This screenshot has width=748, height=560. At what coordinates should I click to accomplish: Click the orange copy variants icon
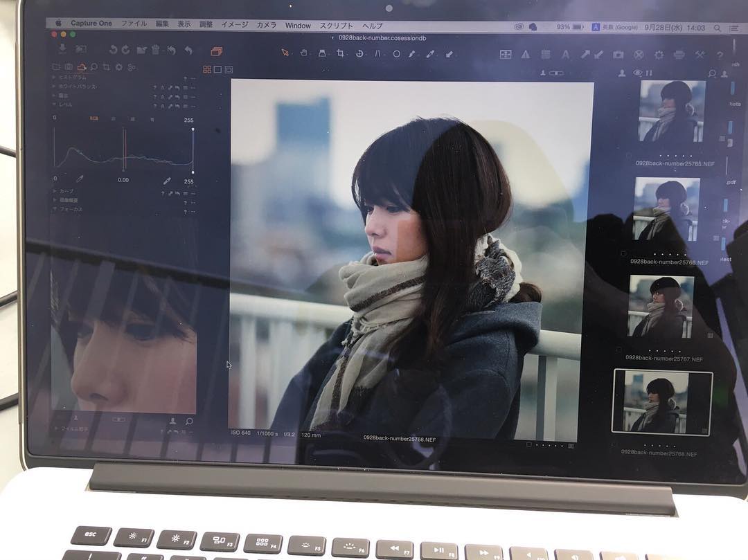[217, 51]
